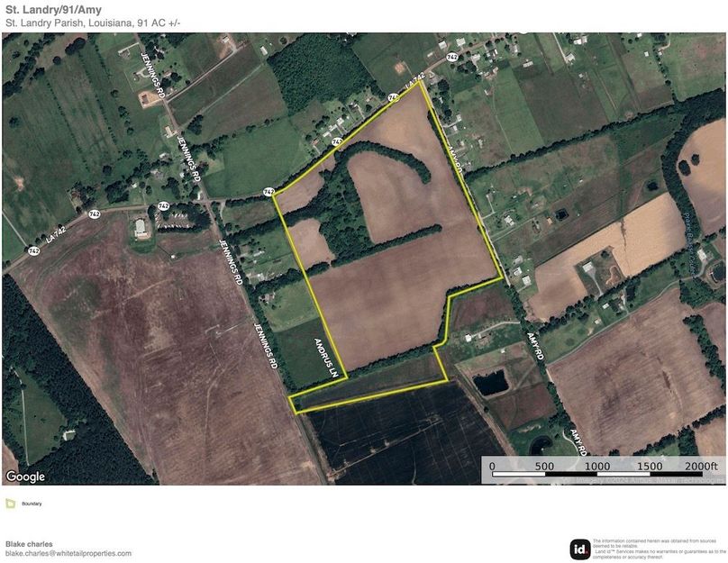Image resolution: width=728 pixels, height=563 pixels.
Task: Select the 742 shield beside the farm buildings
Action: tap(163, 205)
